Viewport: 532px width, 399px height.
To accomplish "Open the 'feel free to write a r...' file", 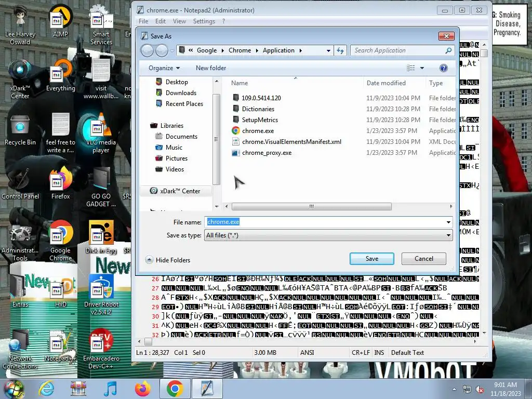I will 60,134.
